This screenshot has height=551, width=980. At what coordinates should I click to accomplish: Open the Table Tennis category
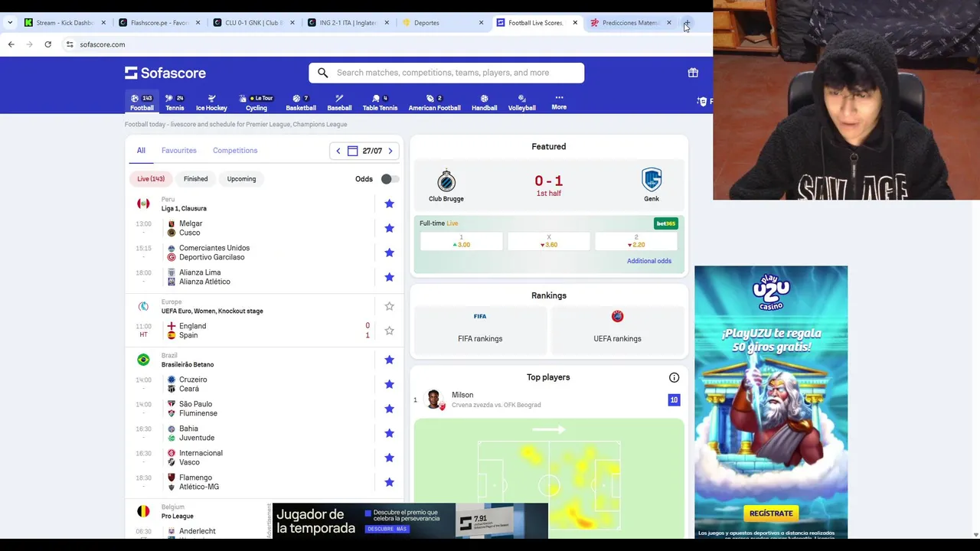click(380, 103)
